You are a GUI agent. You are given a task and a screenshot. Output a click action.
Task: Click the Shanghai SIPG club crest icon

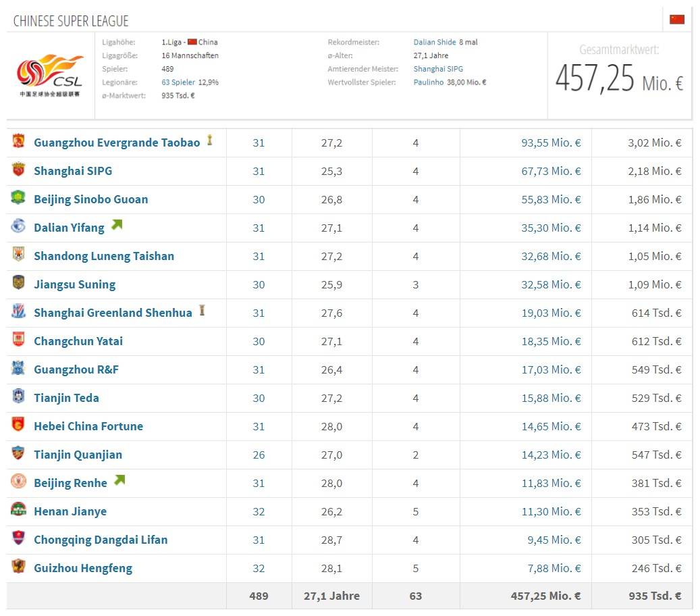[18, 170]
